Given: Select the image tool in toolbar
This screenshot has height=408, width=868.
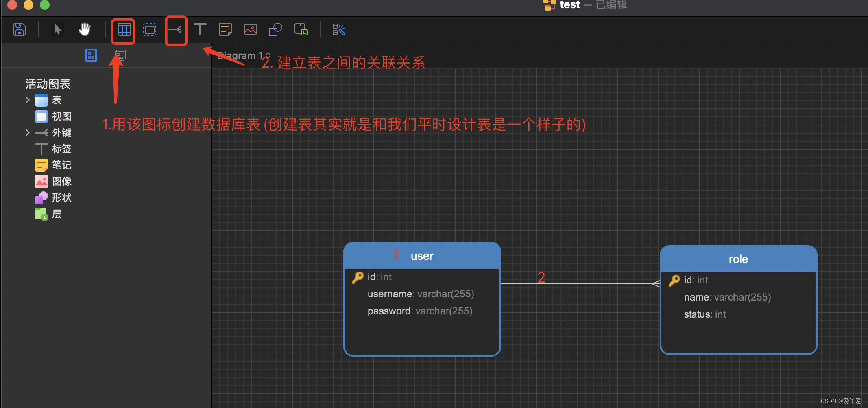Looking at the screenshot, I should [250, 29].
